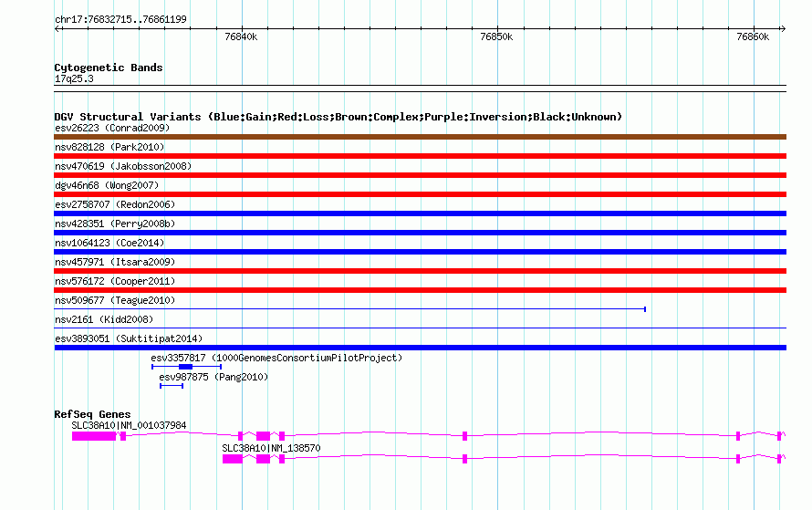The width and height of the screenshot is (812, 510).
Task: Click the right arrow end of the ruler
Action: coord(783,29)
